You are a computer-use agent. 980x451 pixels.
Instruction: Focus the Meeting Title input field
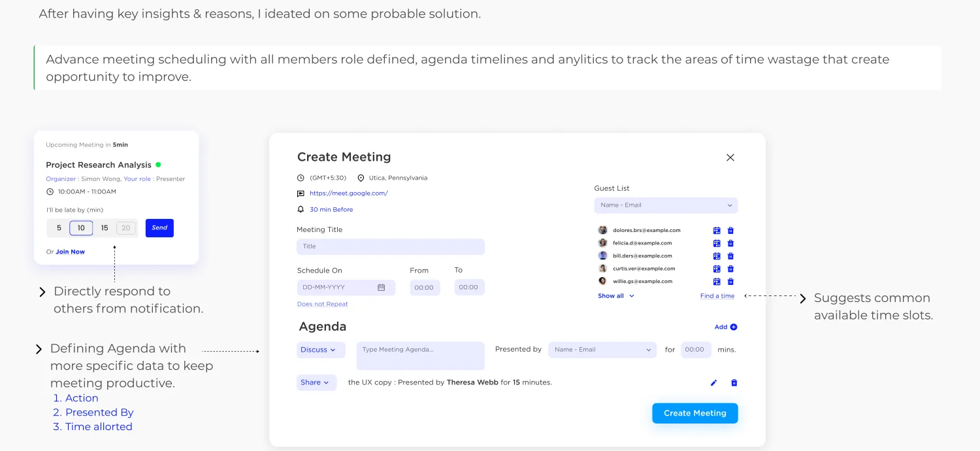[391, 246]
